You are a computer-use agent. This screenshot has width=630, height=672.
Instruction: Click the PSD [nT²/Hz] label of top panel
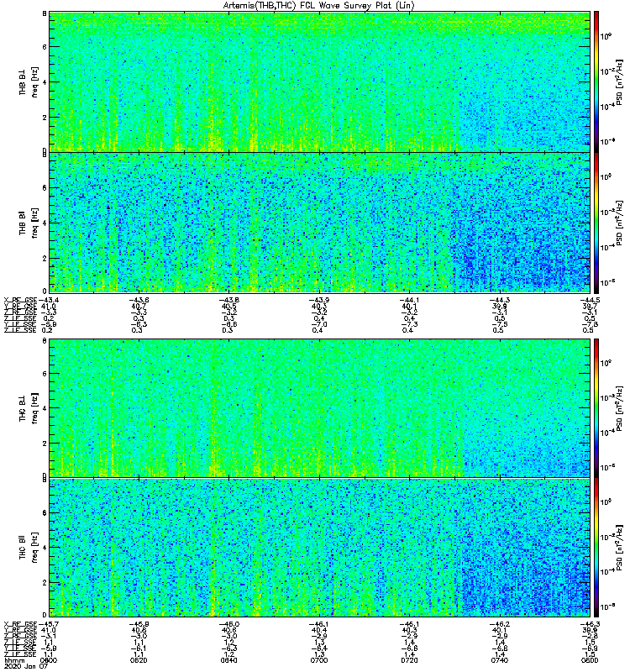619,81
